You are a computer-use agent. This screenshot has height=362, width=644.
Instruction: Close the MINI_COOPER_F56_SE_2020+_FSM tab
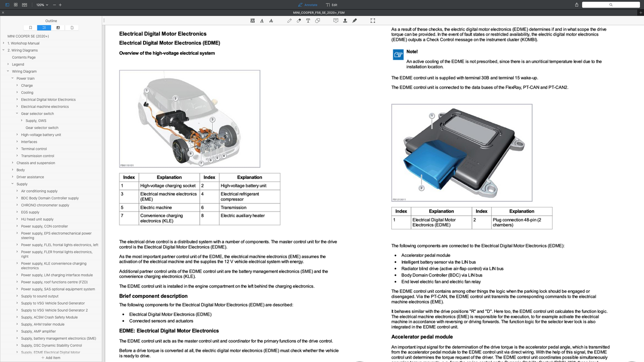(x=3, y=12)
